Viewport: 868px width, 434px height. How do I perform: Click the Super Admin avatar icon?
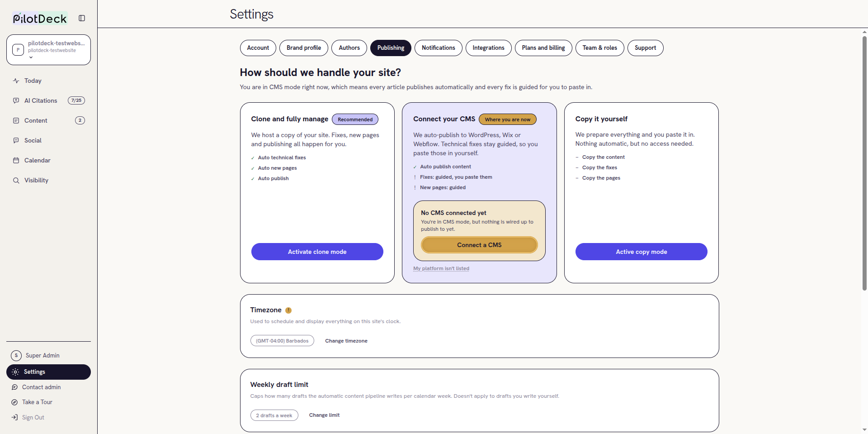point(16,355)
